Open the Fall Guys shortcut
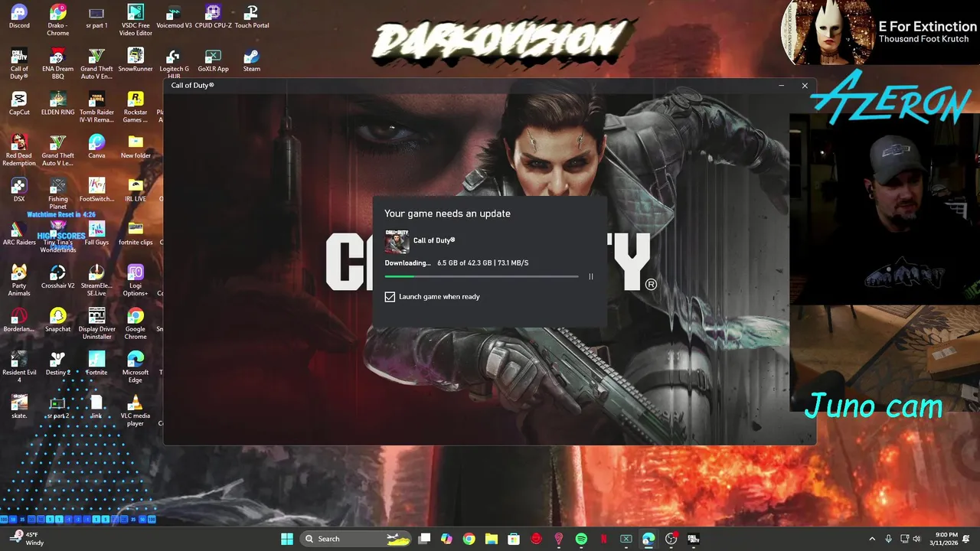Viewport: 980px width, 551px height. click(x=96, y=233)
